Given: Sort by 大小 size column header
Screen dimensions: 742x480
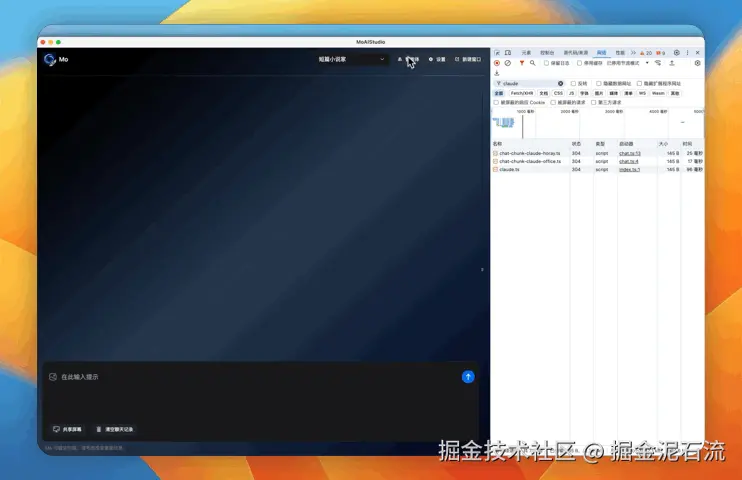Looking at the screenshot, I should tap(669, 143).
